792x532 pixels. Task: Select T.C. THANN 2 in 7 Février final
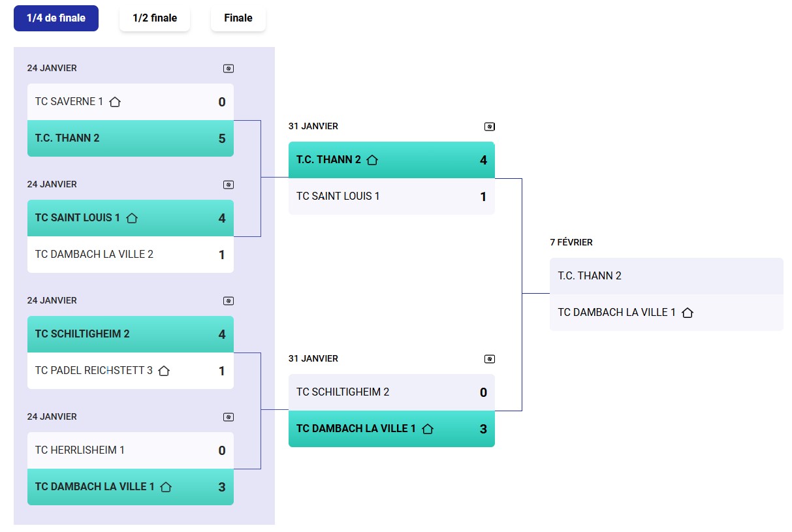click(666, 276)
